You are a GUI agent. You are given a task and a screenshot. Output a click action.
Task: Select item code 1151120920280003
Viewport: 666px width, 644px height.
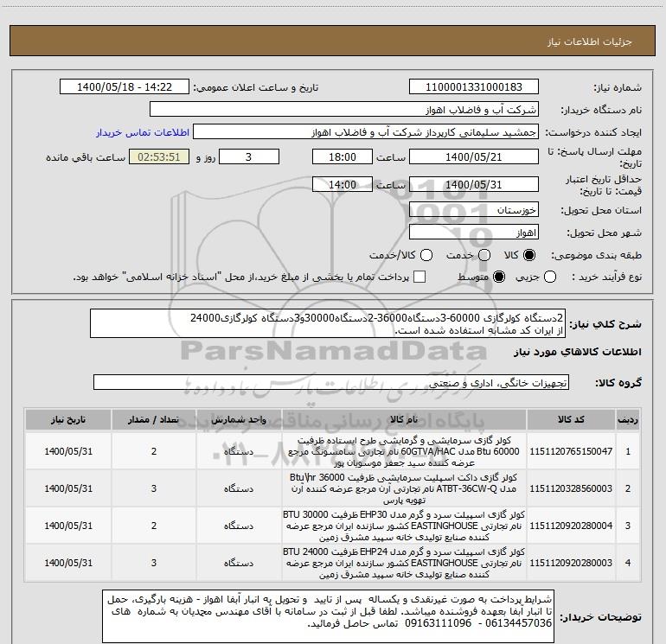pos(571,563)
